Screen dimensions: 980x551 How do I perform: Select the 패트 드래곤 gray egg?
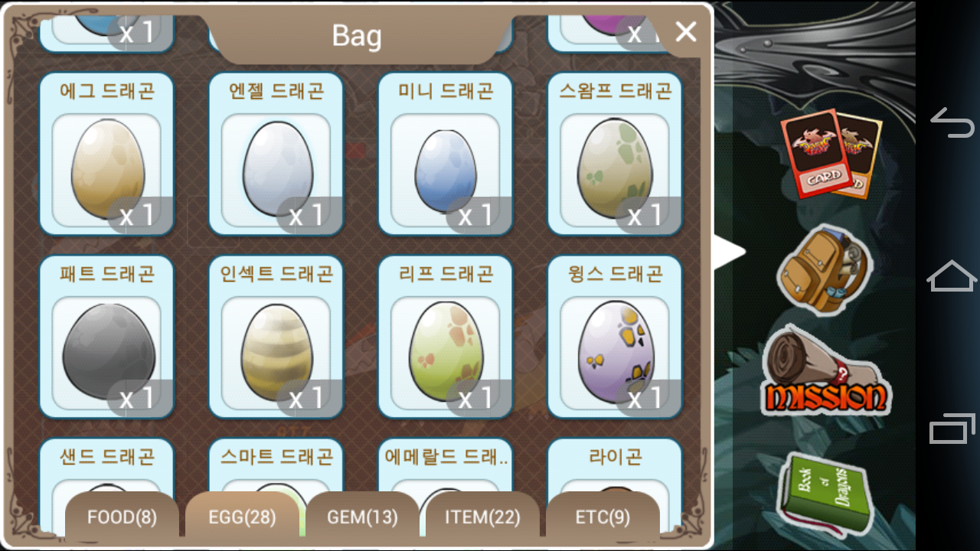coord(106,337)
